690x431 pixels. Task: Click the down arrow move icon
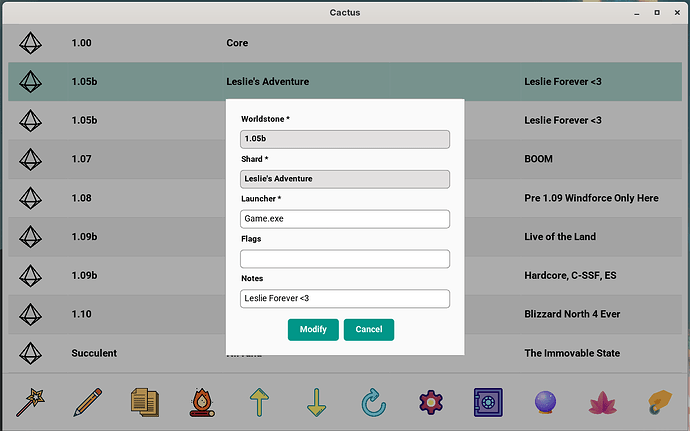coord(316,402)
